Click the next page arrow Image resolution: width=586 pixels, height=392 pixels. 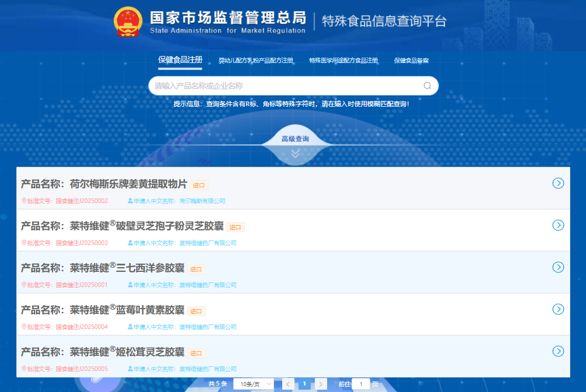pyautogui.click(x=321, y=384)
